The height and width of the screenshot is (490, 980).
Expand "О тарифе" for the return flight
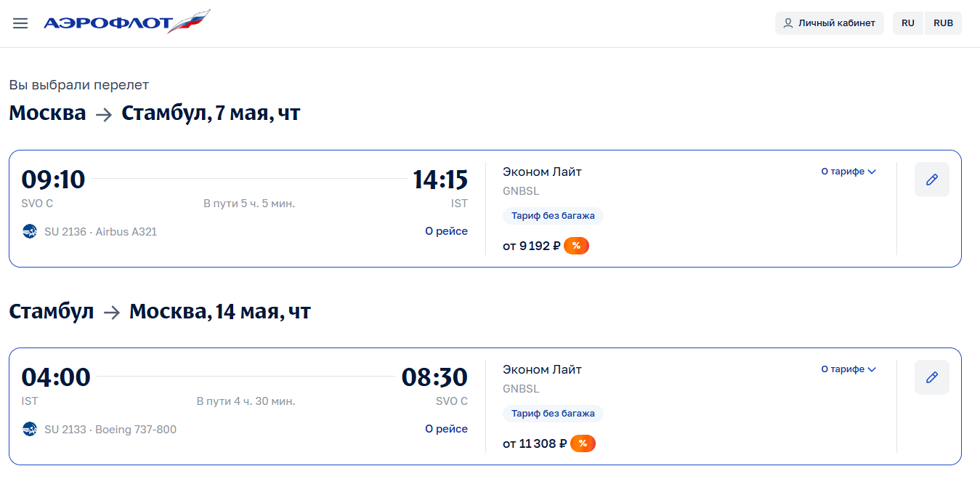[x=848, y=369]
